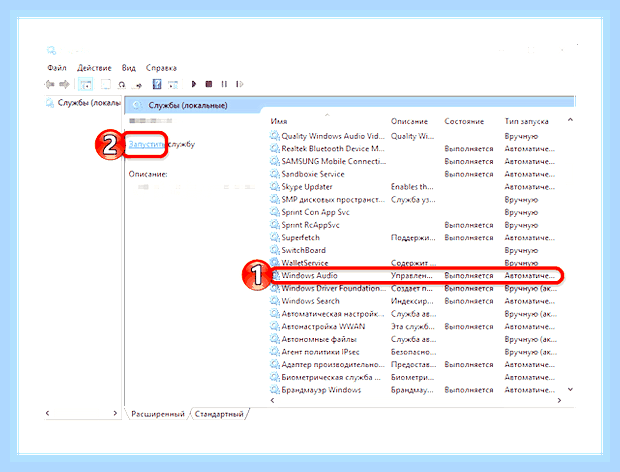Select the Автонастройка WWAN service name

(323, 326)
